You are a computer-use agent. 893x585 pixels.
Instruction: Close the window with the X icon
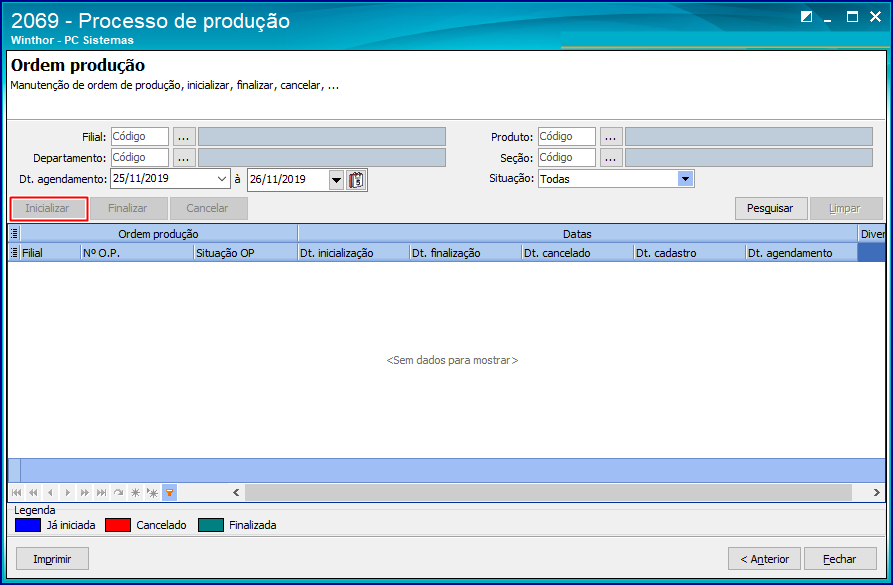click(875, 17)
